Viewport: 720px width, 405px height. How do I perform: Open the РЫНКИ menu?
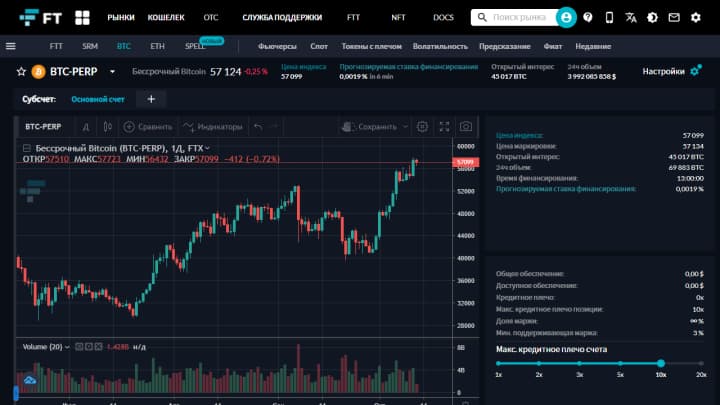click(121, 17)
